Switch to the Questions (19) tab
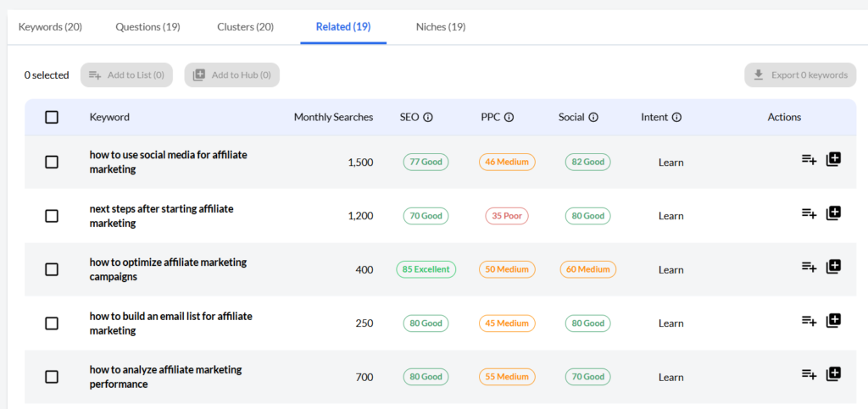The width and height of the screenshot is (868, 409). [147, 27]
